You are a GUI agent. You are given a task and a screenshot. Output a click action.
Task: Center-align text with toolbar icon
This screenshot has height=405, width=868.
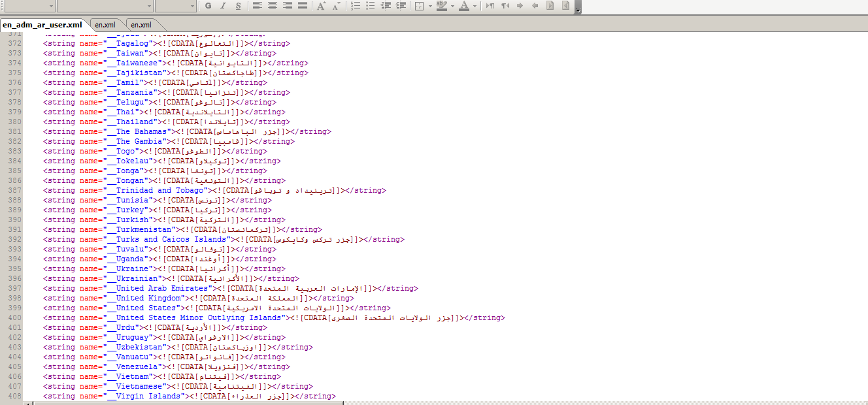click(272, 6)
